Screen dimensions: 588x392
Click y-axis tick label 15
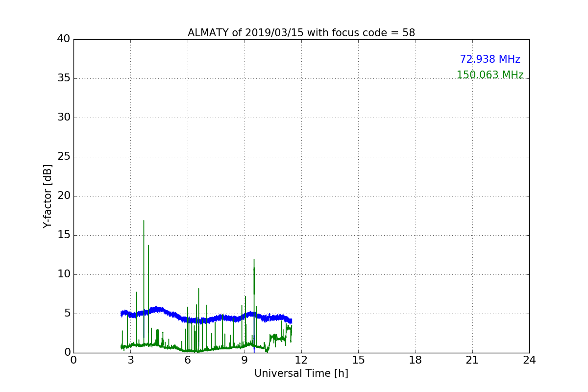(64, 235)
